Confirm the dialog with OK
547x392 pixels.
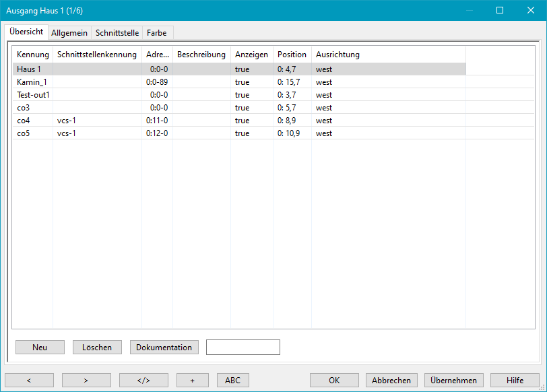[334, 380]
